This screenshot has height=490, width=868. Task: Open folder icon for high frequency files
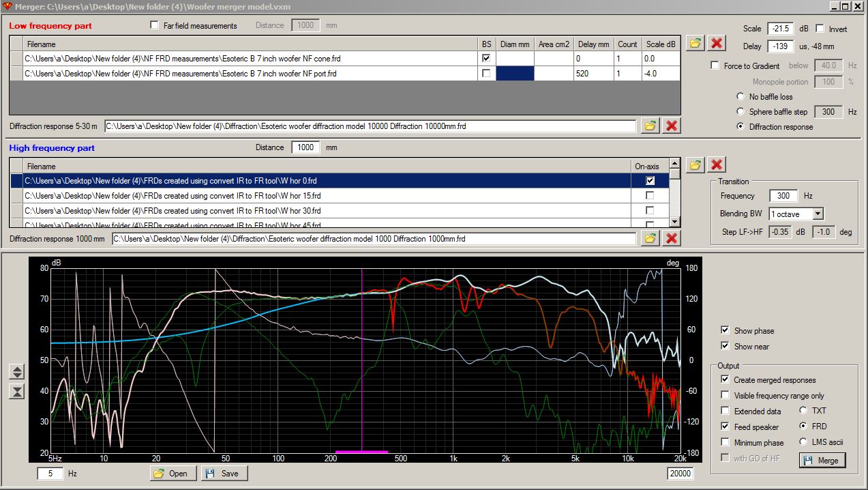(x=695, y=164)
